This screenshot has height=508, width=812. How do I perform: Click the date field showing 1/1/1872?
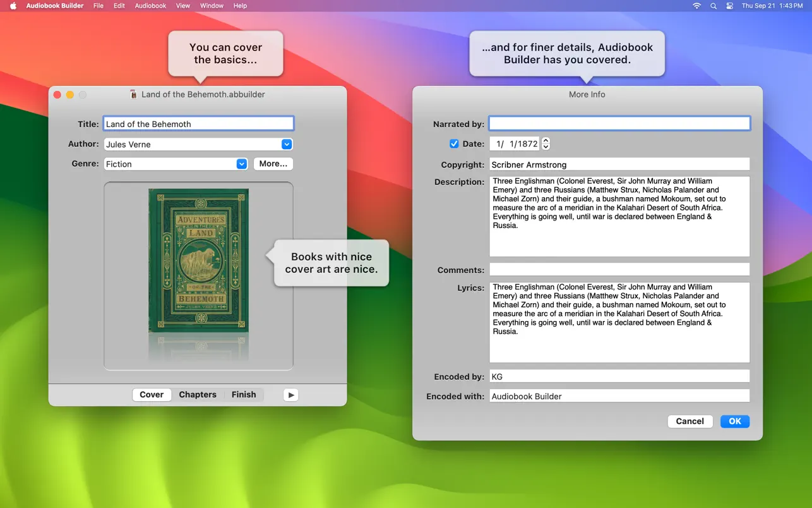pyautogui.click(x=515, y=144)
